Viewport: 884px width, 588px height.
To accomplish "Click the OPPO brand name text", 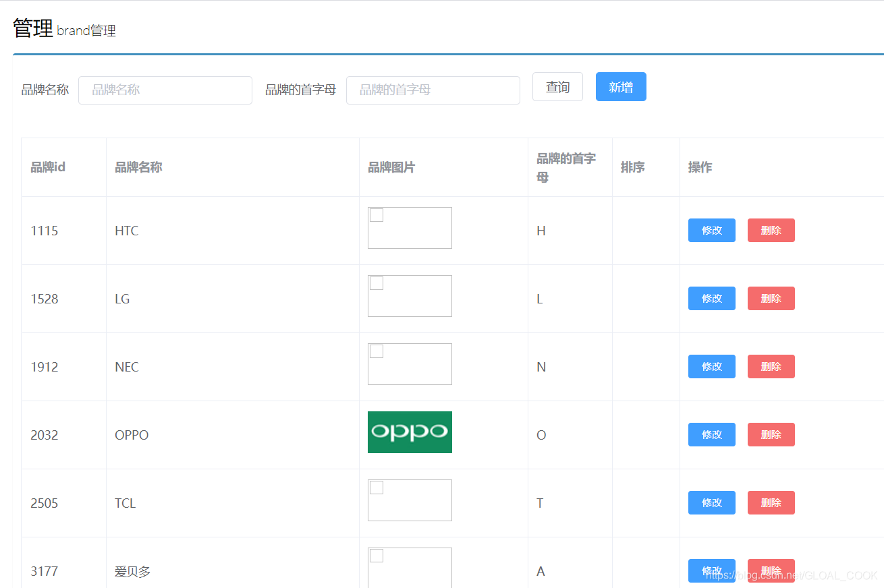I will (x=132, y=435).
